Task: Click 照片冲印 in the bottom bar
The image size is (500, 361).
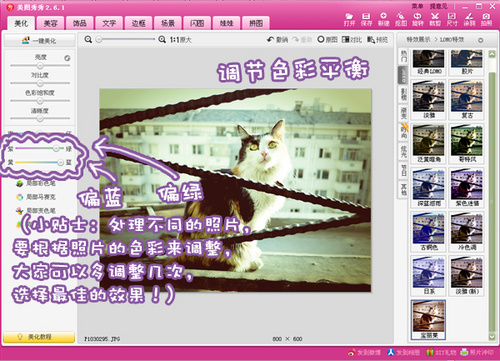Action: click(477, 352)
